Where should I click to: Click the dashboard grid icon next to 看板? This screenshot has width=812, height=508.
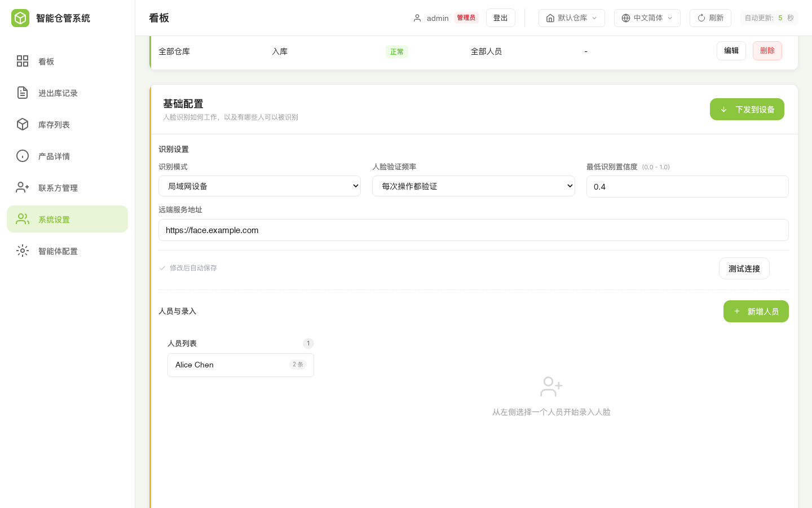(x=23, y=61)
